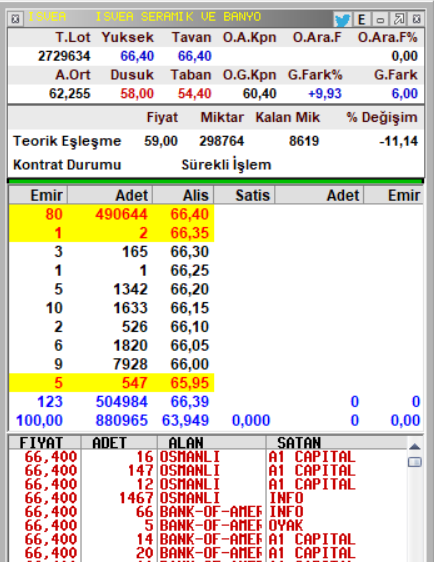Click the right Emir column header
This screenshot has height=562, width=434.
[x=394, y=195]
